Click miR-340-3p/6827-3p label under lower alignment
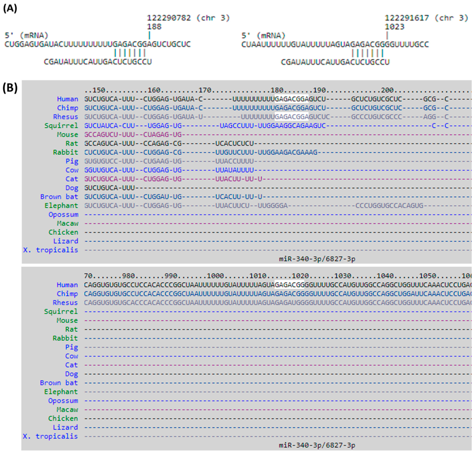The width and height of the screenshot is (476, 455). click(x=317, y=445)
